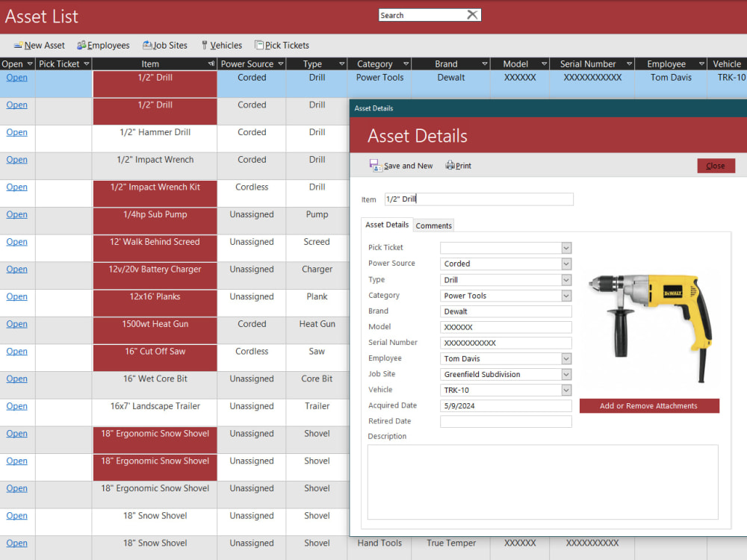This screenshot has width=747, height=560.
Task: Click the Hand Tools category cell
Action: [x=379, y=547]
